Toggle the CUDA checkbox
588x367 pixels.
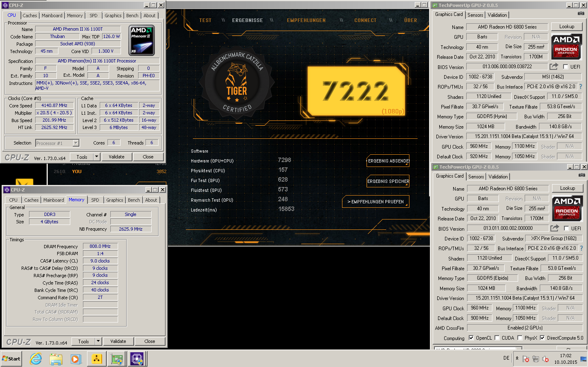tap(497, 338)
